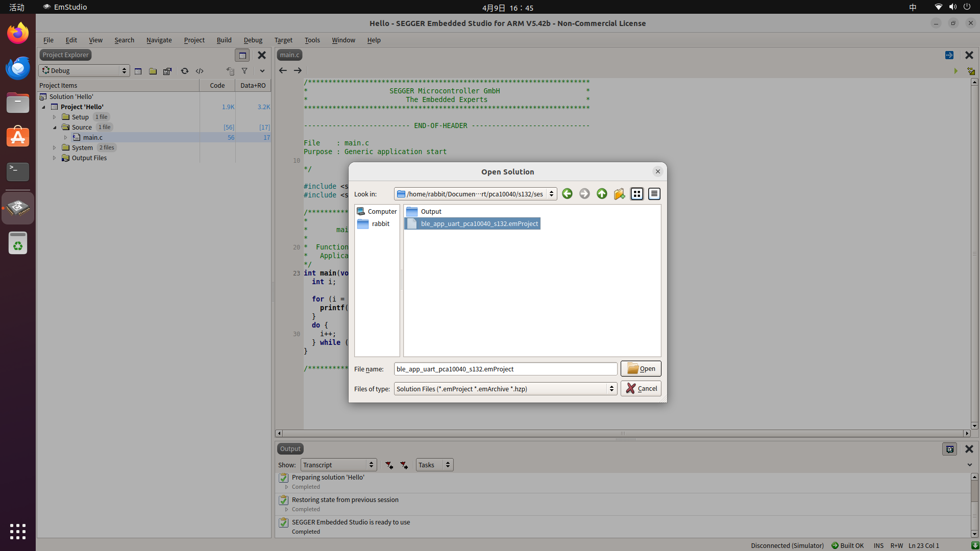Open the Files of type dropdown
Image resolution: width=980 pixels, height=551 pixels.
pos(611,389)
